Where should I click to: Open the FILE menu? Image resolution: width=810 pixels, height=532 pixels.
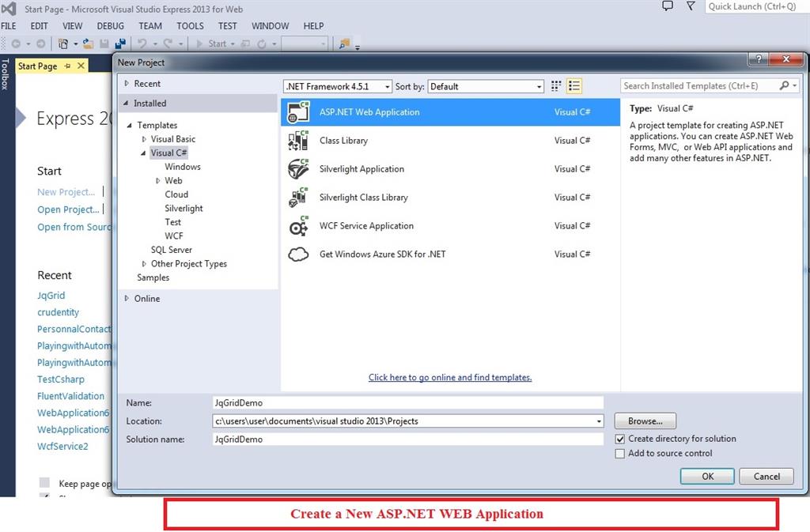click(8, 26)
